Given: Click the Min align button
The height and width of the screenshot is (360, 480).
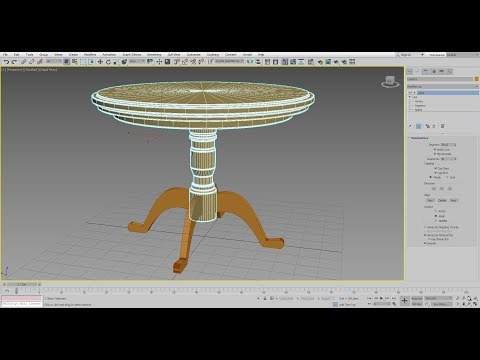Looking at the screenshot, I should (x=430, y=200).
